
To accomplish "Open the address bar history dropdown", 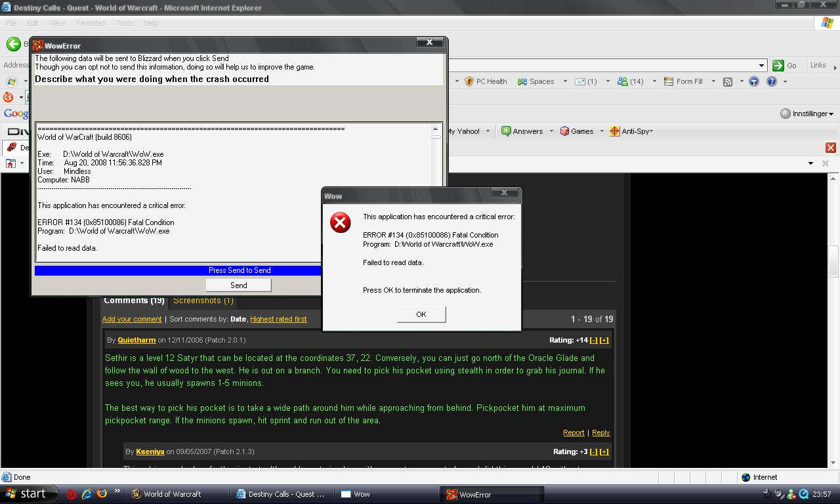I will click(x=762, y=65).
